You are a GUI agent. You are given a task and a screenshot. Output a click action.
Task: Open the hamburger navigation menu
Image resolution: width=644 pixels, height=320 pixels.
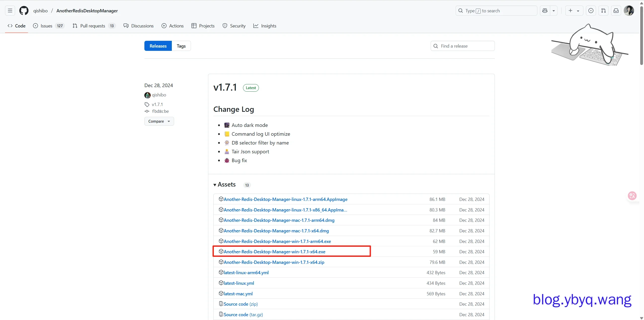(10, 11)
